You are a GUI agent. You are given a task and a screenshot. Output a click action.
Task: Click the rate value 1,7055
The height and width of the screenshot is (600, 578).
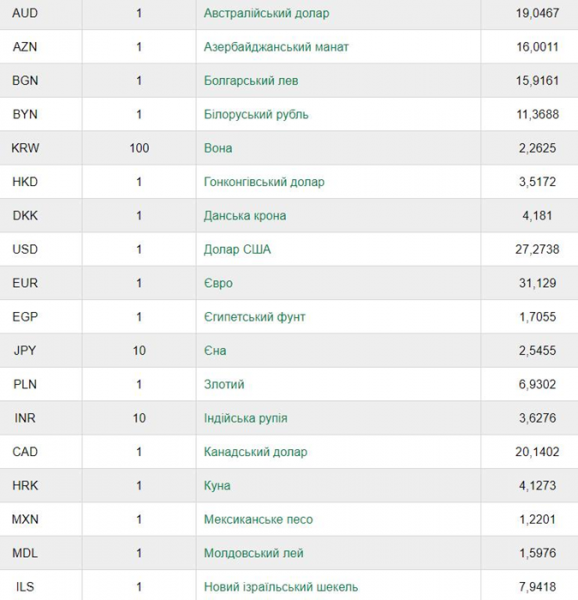pyautogui.click(x=537, y=317)
